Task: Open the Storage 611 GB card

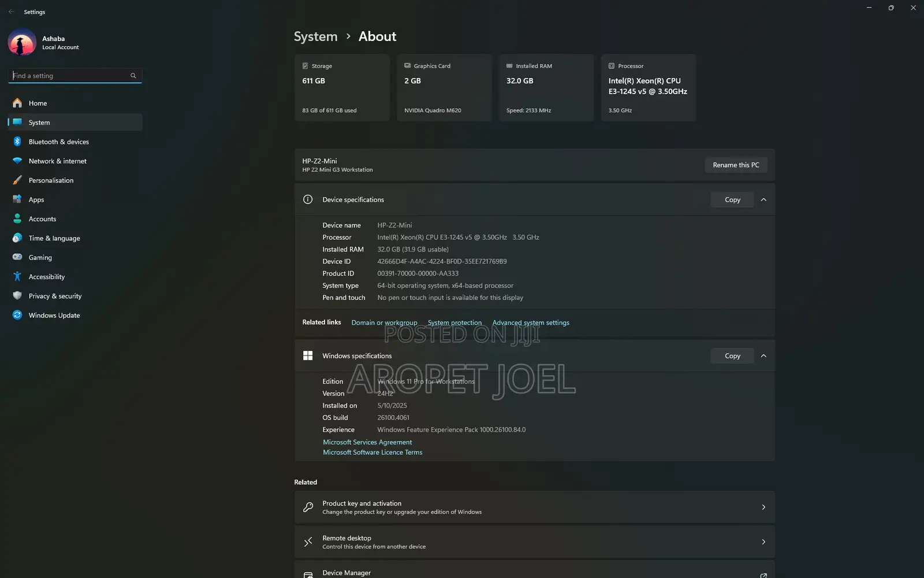Action: [x=342, y=88]
